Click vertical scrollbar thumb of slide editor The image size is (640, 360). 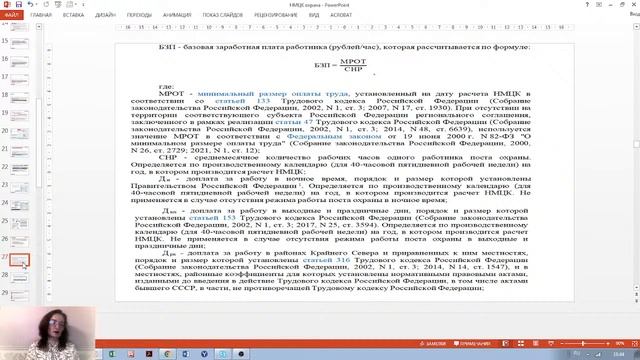point(636,144)
